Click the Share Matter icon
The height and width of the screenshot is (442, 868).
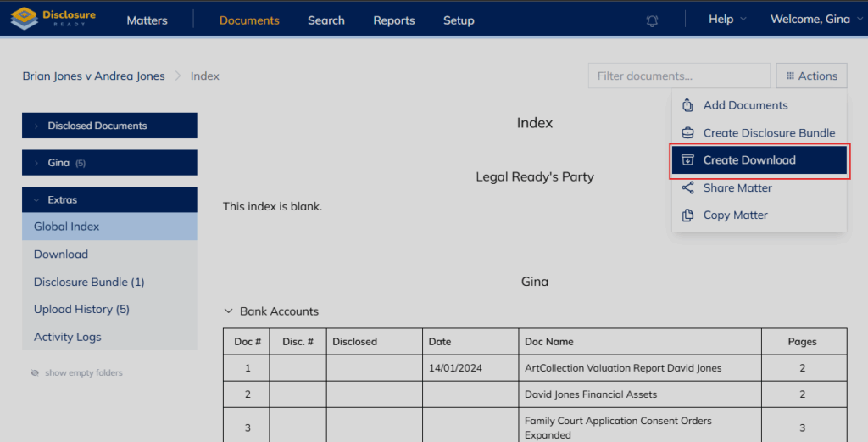coord(688,187)
